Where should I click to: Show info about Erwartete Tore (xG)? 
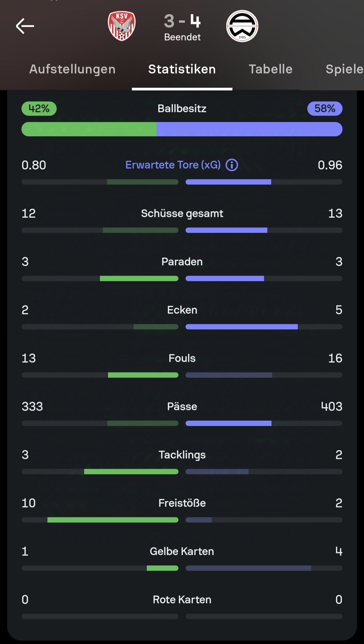pyautogui.click(x=232, y=165)
